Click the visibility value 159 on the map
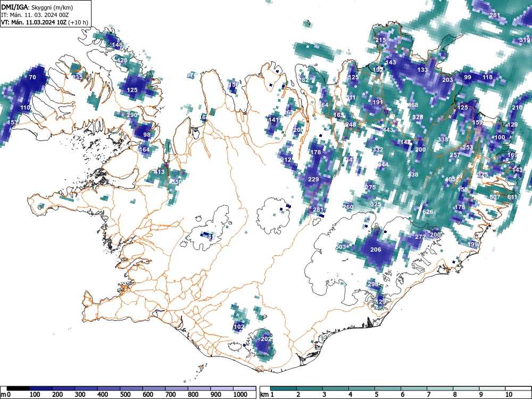This screenshot has height=399, width=532. (478, 122)
